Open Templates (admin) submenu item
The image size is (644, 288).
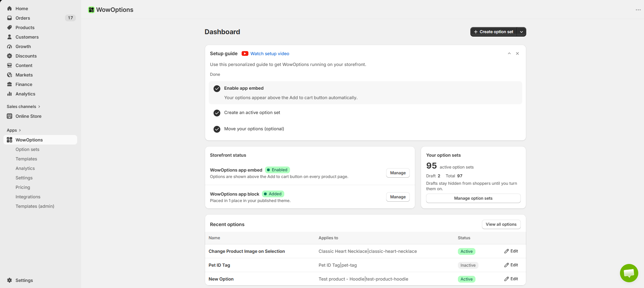point(35,206)
